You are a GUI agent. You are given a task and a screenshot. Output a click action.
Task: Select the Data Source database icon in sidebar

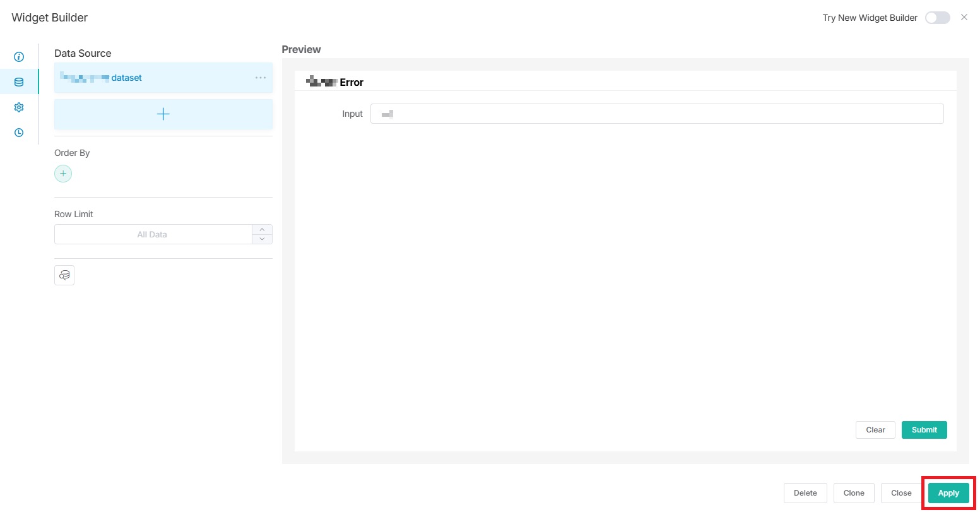tap(19, 81)
